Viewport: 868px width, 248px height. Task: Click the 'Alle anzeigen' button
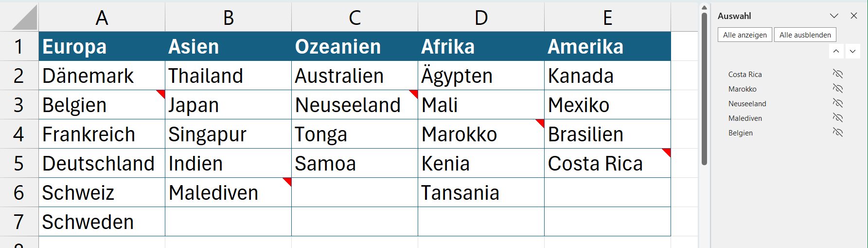[x=744, y=35]
